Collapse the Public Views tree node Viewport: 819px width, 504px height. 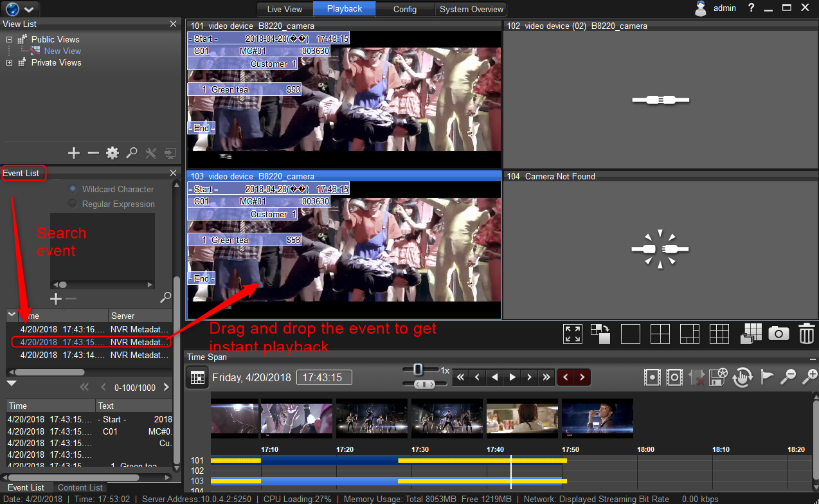tap(10, 40)
